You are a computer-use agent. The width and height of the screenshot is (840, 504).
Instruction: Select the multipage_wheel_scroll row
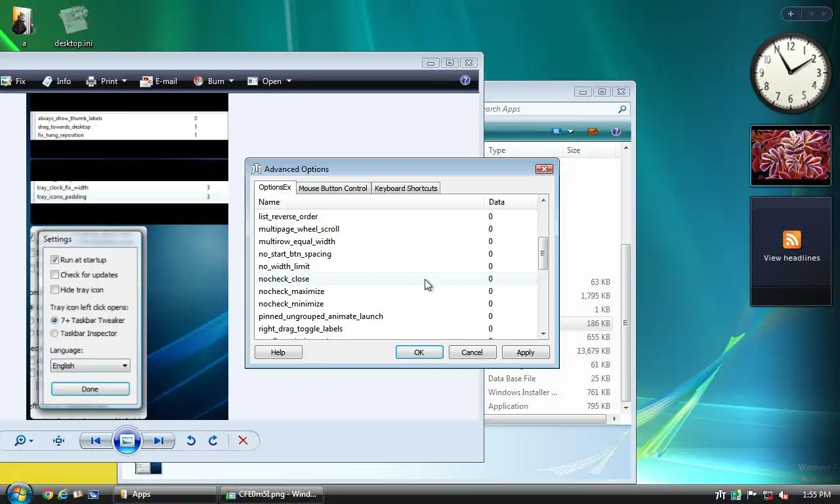coord(396,229)
